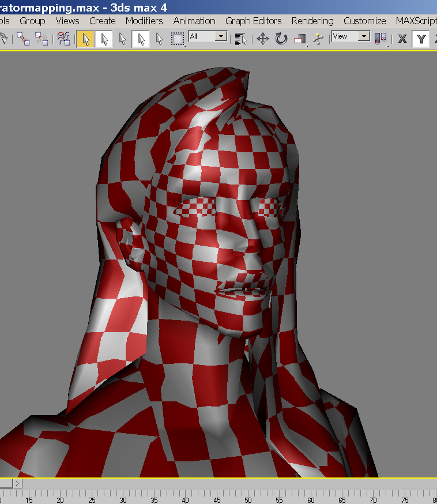Open the All selection filter dropdown
The height and width of the screenshot is (504, 437).
tap(221, 36)
